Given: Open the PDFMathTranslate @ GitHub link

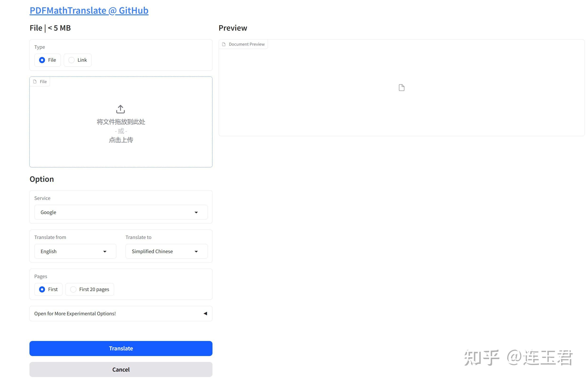Looking at the screenshot, I should coord(89,10).
